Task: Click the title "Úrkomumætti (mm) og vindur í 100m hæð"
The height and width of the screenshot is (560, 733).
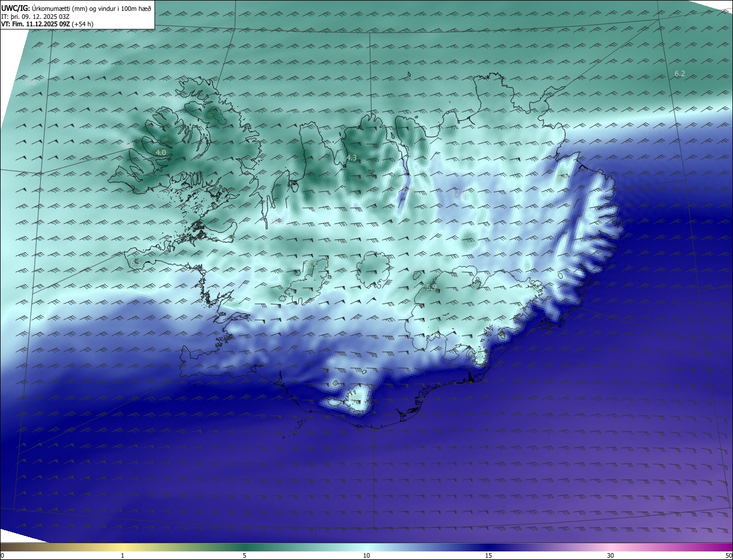Action: pyautogui.click(x=91, y=8)
